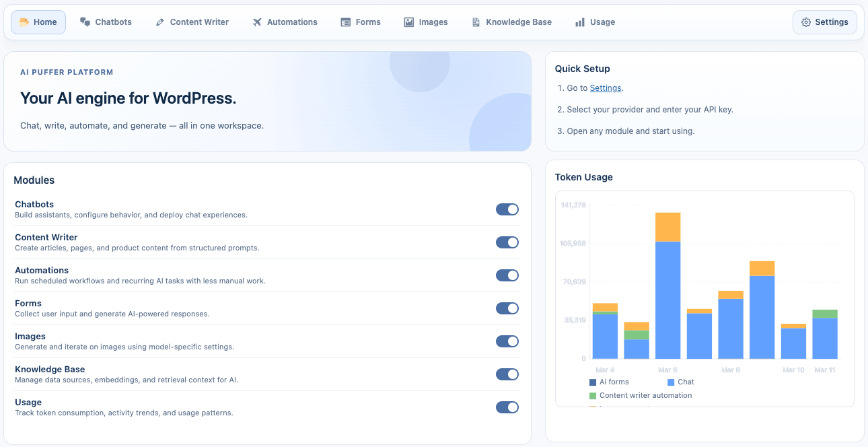Toggle the Automations module switch

point(507,275)
